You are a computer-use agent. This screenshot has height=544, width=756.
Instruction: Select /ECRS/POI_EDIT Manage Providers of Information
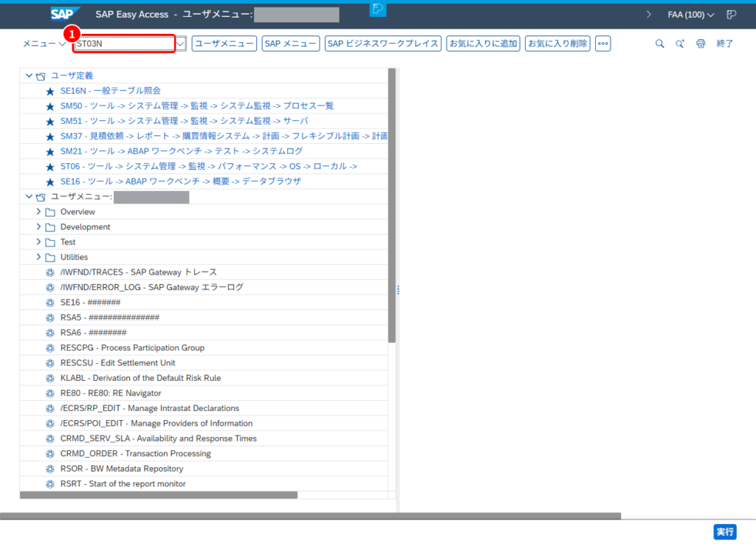coord(157,423)
